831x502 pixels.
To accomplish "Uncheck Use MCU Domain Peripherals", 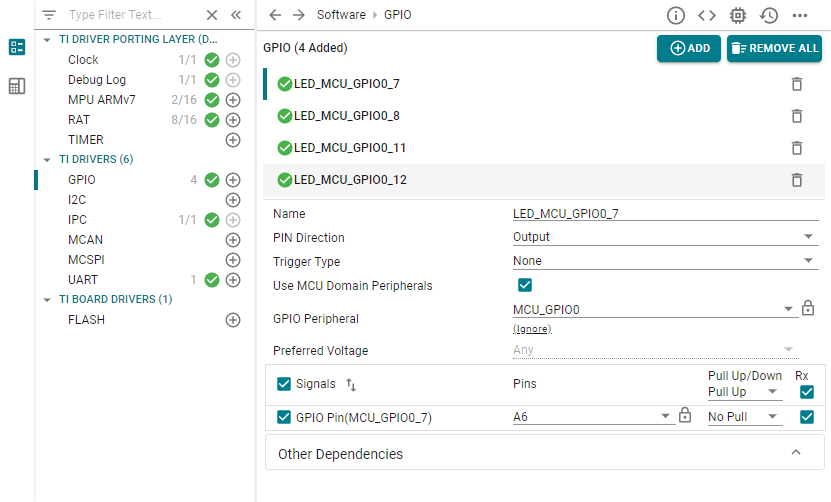I will [x=524, y=286].
